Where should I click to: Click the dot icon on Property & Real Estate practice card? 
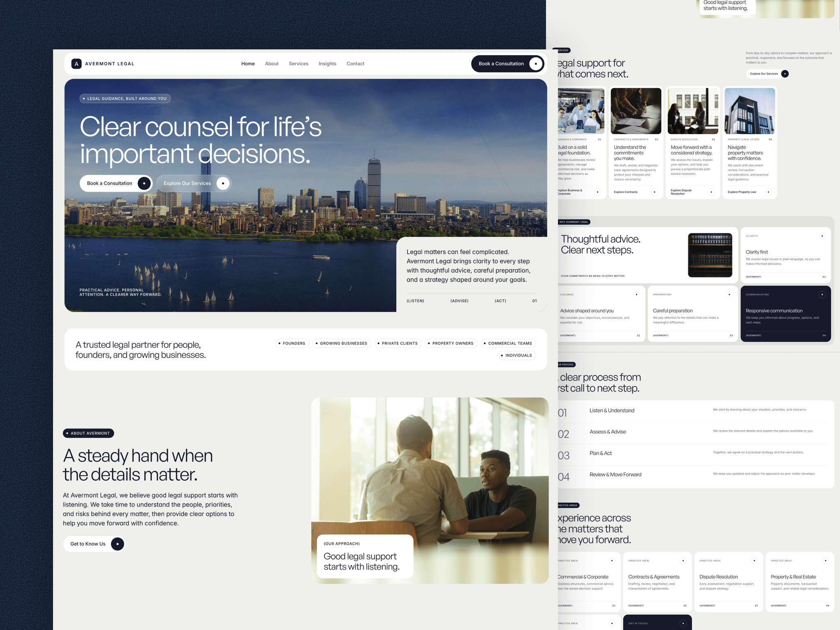(826, 561)
